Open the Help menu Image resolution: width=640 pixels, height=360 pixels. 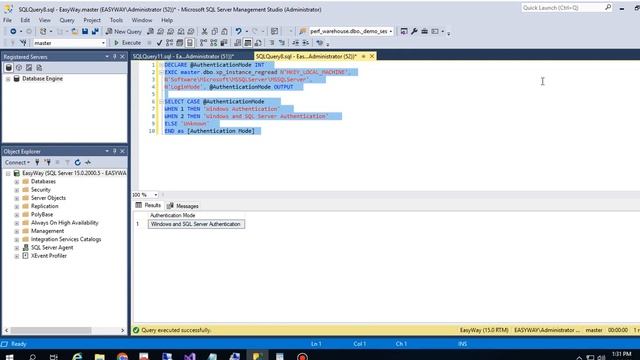point(167,20)
